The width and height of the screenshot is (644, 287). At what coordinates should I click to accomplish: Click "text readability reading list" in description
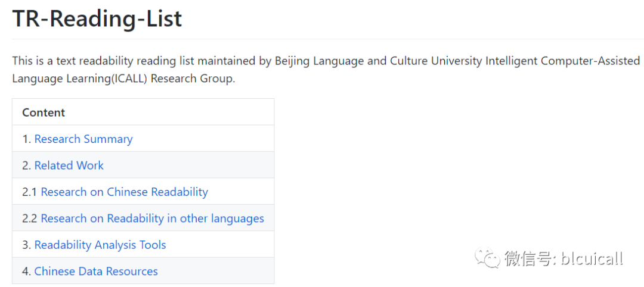pyautogui.click(x=124, y=61)
